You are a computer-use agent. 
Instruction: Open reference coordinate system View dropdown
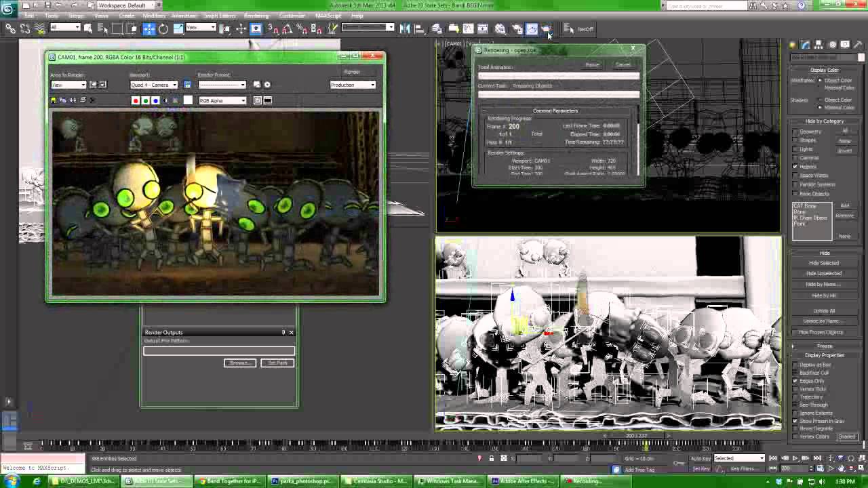click(200, 28)
